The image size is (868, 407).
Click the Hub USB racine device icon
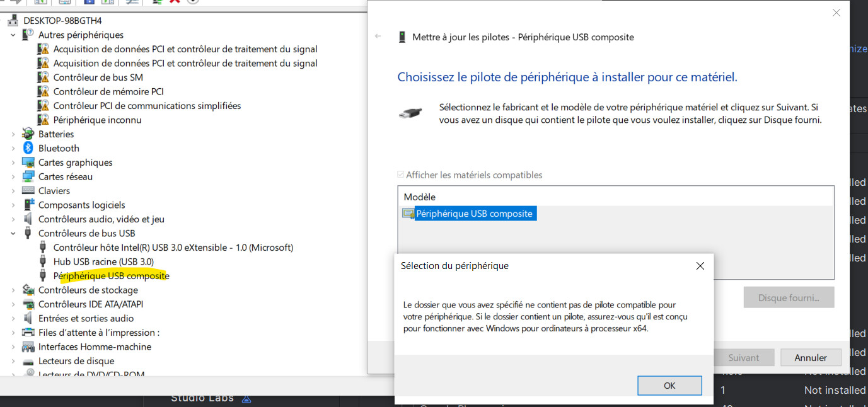(x=43, y=261)
